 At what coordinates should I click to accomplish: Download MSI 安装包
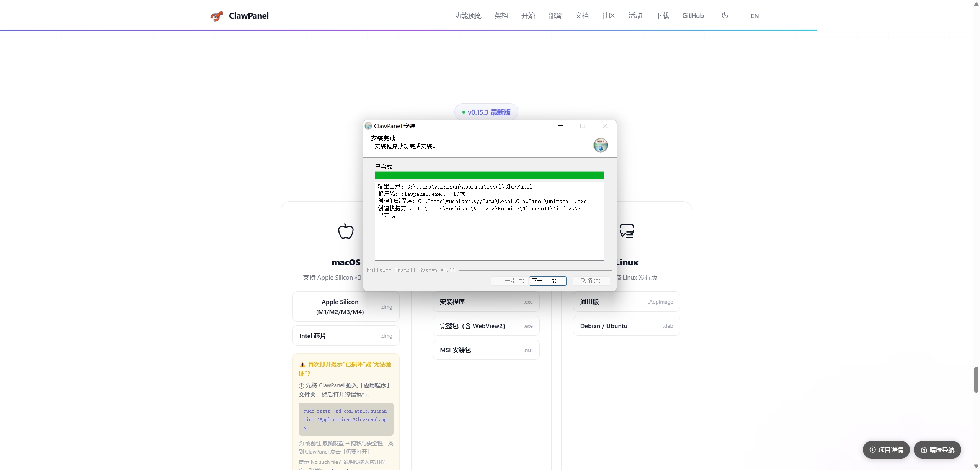(x=486, y=350)
